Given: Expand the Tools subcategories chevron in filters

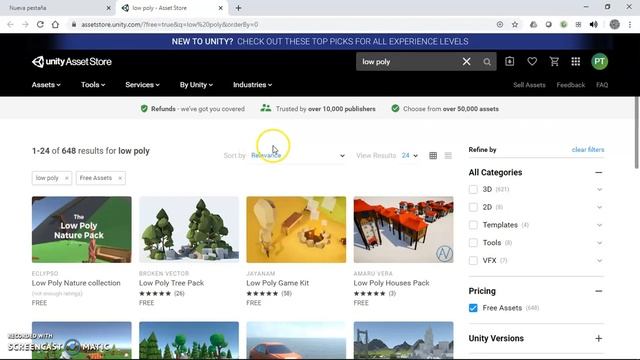Looking at the screenshot, I should pyautogui.click(x=599, y=243).
